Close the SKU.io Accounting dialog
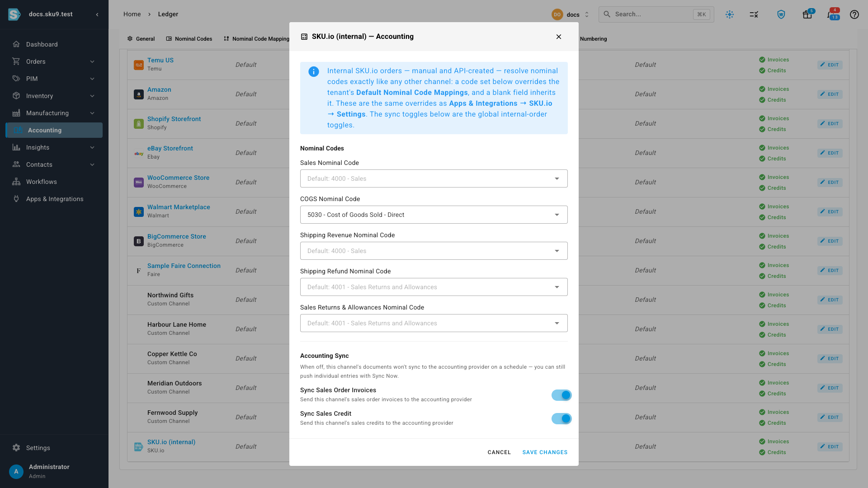This screenshot has width=868, height=488. point(559,37)
